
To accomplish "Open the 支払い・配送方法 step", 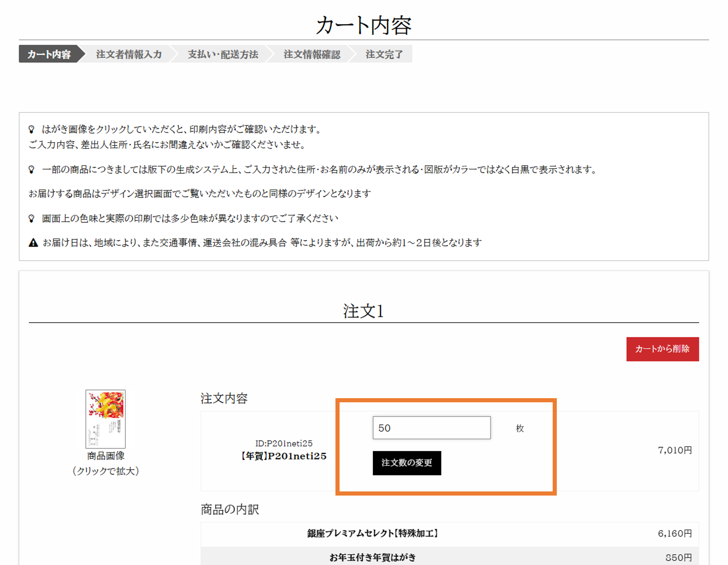I will click(x=223, y=54).
